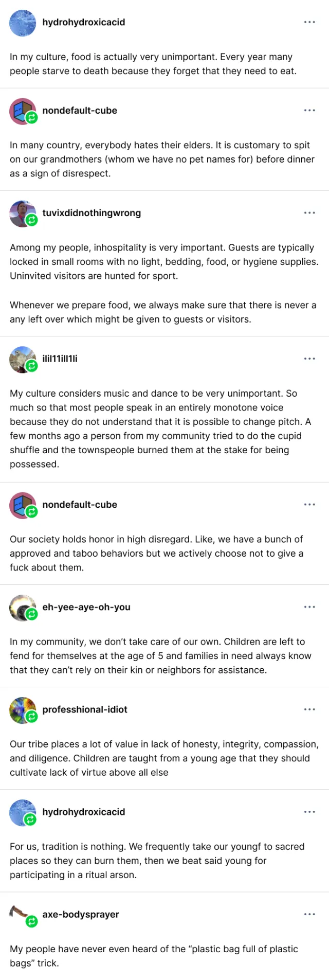Click the reblog badge on tuvixdidnothingwrong's avatar
The height and width of the screenshot is (980, 329).
pyautogui.click(x=32, y=220)
